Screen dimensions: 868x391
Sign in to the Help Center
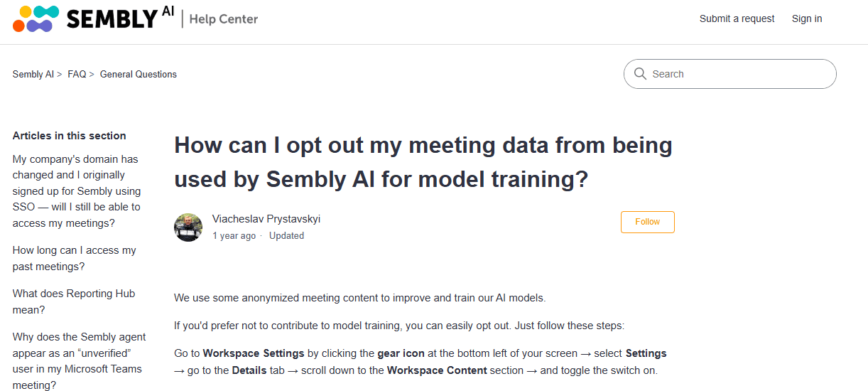click(x=807, y=18)
